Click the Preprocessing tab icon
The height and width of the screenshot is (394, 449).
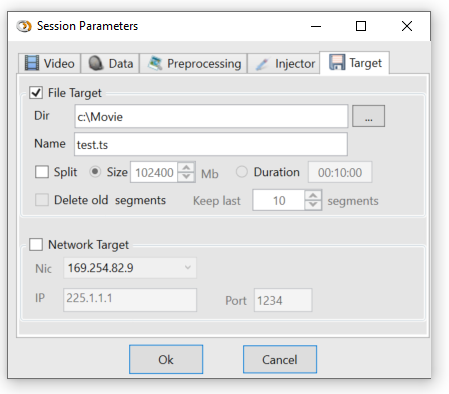point(155,63)
